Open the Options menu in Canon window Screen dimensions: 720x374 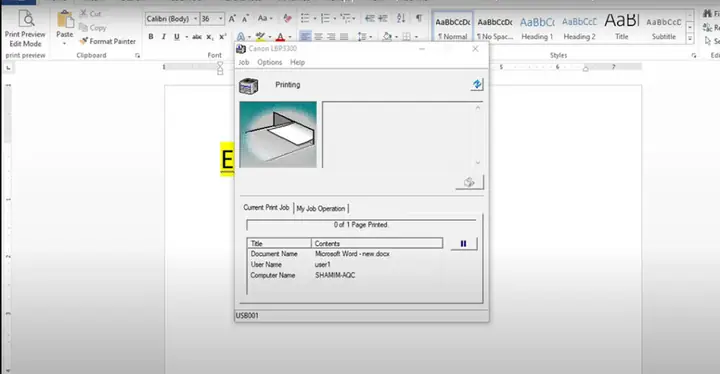270,62
